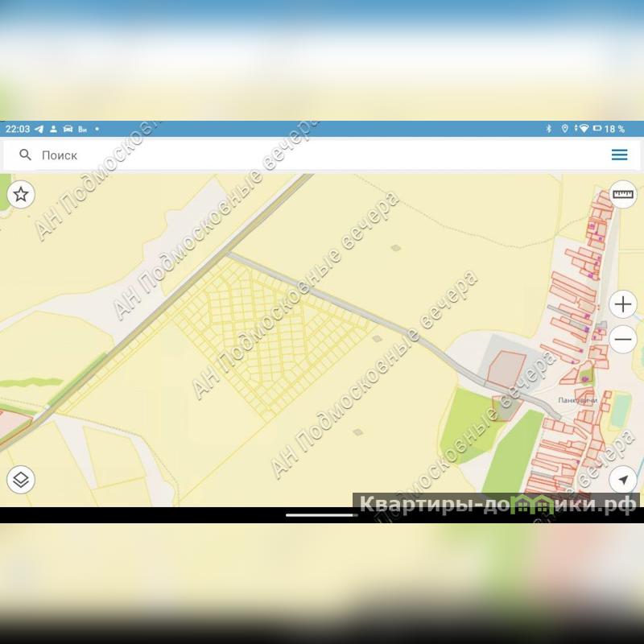The image size is (644, 644).
Task: Open the map layers selector
Action: point(21,480)
